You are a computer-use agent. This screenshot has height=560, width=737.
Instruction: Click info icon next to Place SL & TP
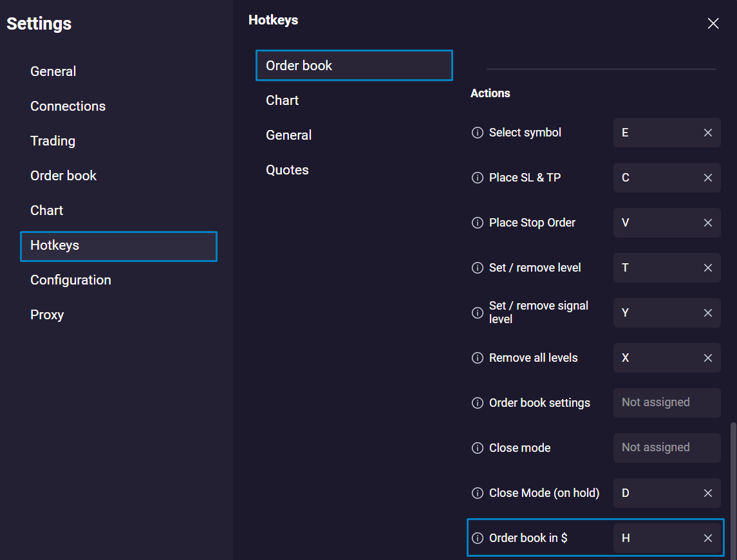[477, 178]
